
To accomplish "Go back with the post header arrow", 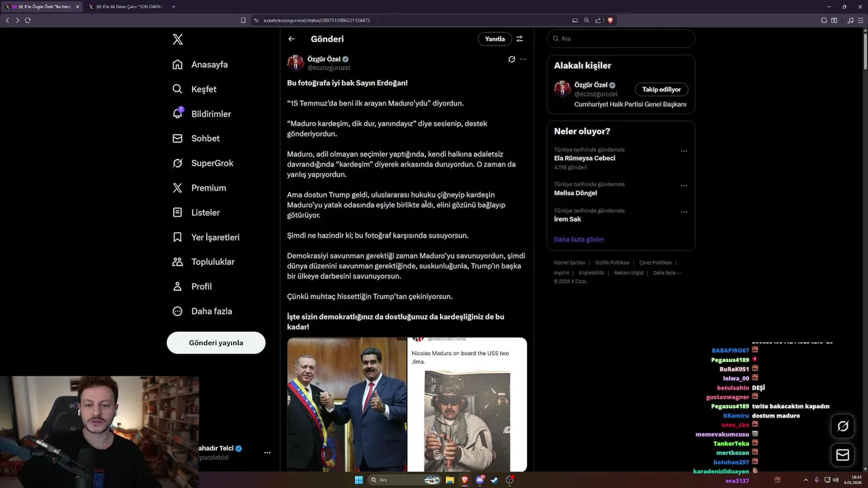I will pyautogui.click(x=292, y=39).
